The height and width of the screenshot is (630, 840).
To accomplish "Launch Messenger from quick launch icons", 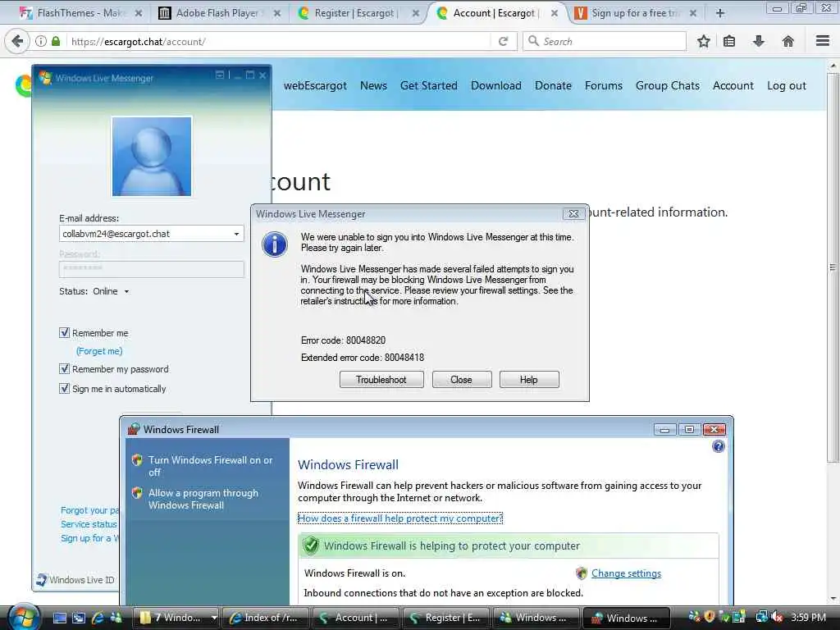I will (116, 618).
